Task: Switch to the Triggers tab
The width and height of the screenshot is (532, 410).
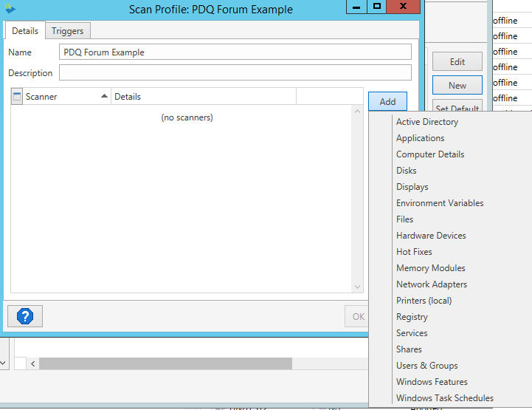Action: pyautogui.click(x=67, y=31)
